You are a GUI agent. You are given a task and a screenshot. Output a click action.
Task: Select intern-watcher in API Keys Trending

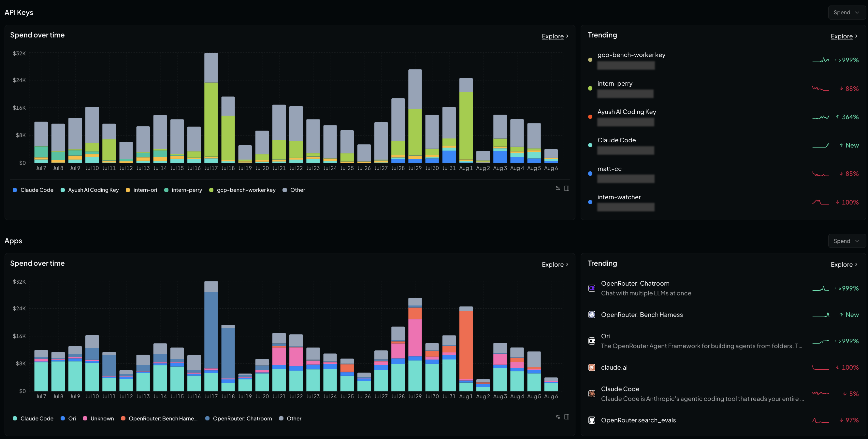click(723, 202)
